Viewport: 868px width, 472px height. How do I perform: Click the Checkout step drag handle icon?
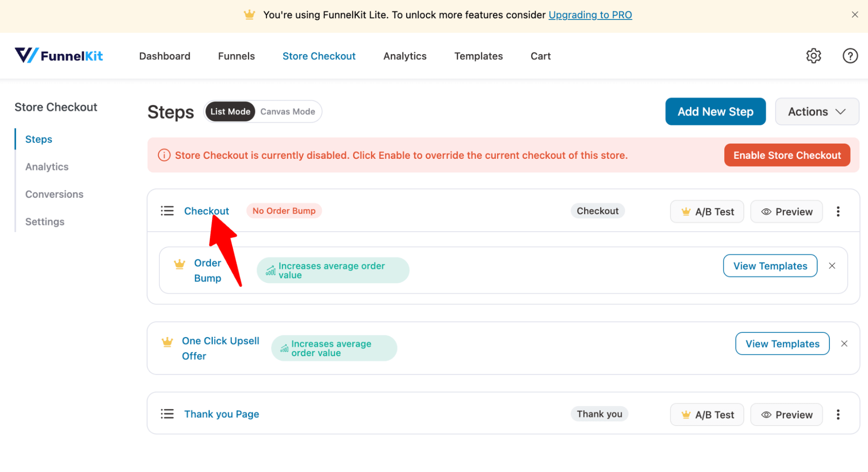click(168, 210)
